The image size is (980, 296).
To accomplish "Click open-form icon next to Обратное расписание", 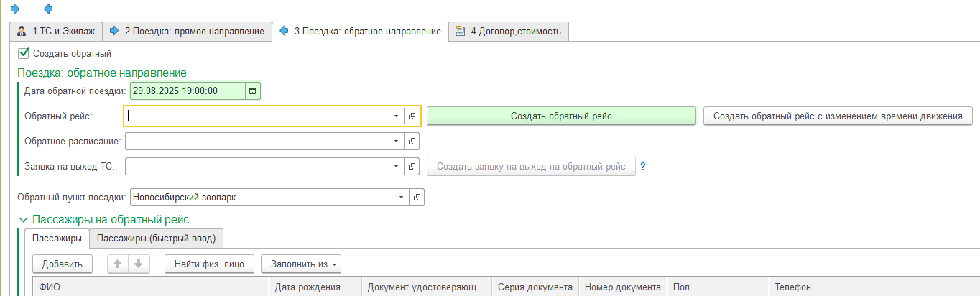I will tap(412, 141).
